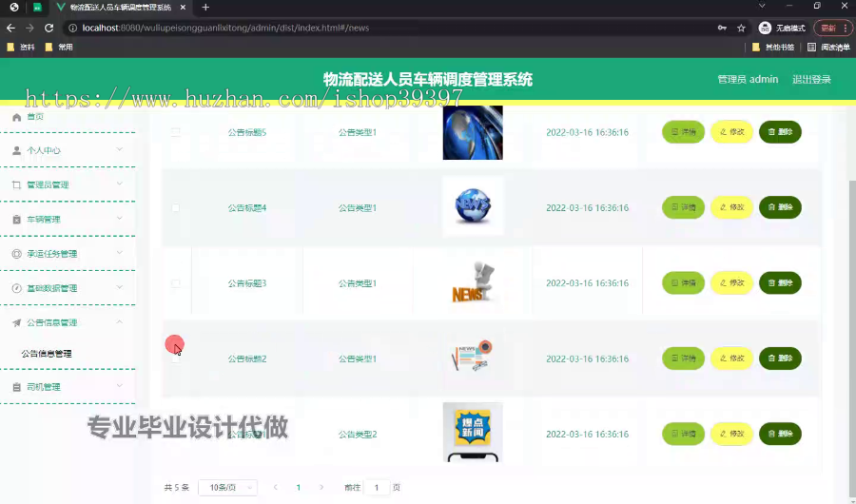Viewport: 856px width, 504px height.
Task: View site info icon in address bar
Action: pyautogui.click(x=72, y=28)
